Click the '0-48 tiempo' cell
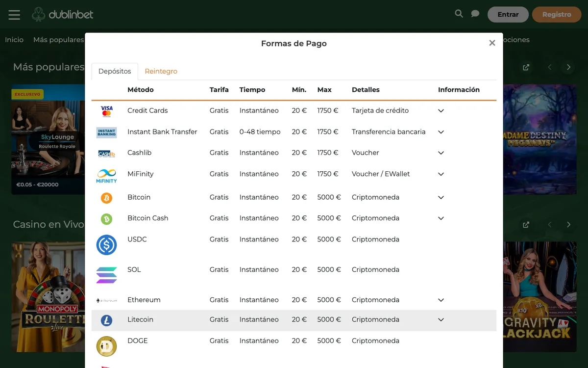This screenshot has height=368, width=588. pos(260,132)
